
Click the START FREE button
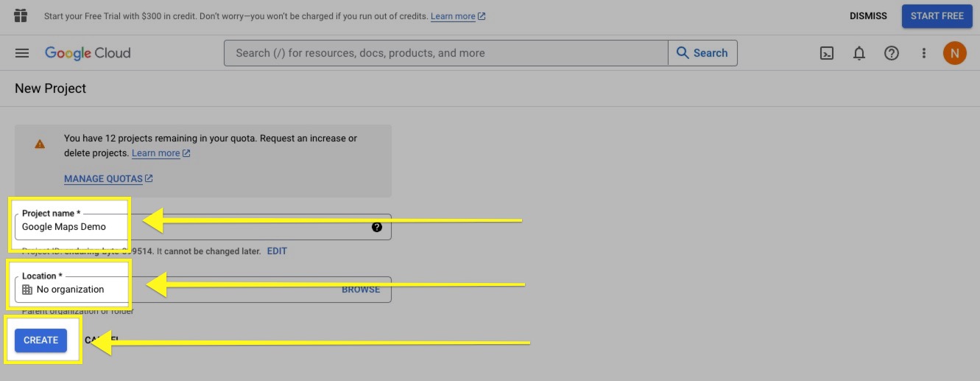coord(937,16)
